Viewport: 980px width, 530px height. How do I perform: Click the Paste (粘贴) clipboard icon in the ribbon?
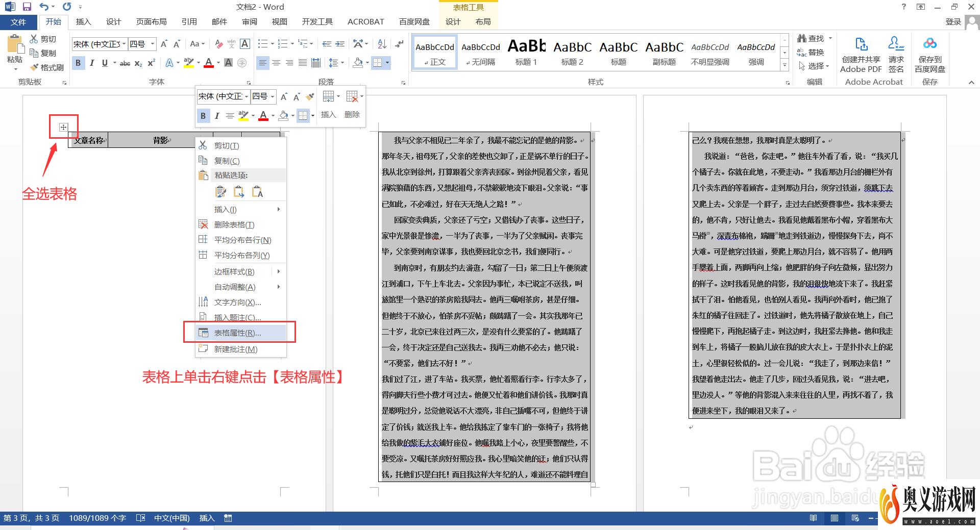pyautogui.click(x=15, y=44)
